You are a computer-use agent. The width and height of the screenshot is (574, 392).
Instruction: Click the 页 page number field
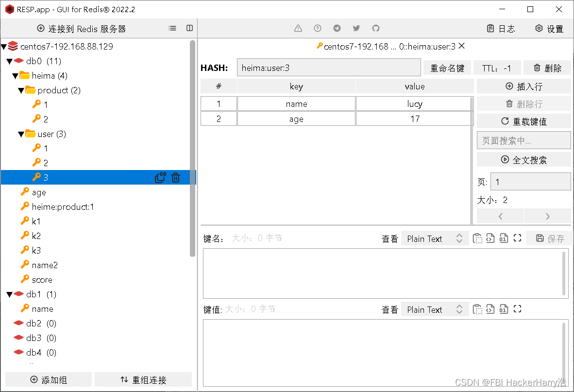pos(530,182)
